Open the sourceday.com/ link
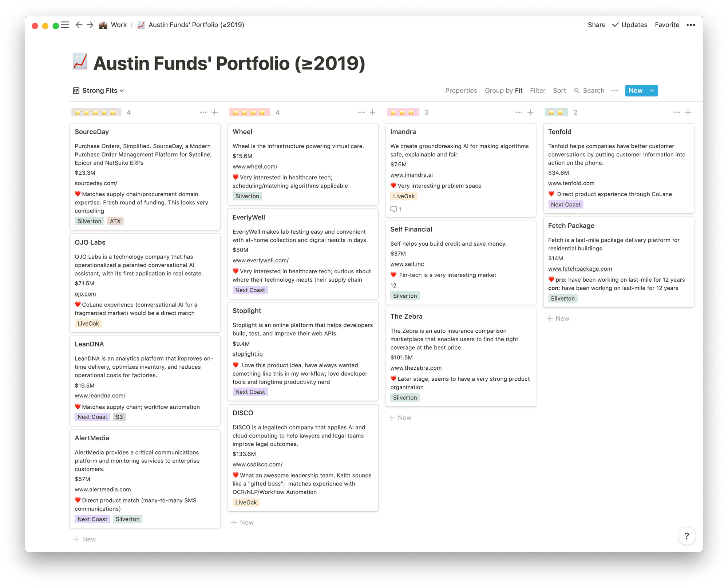Screen dimensions: 728x587 [96, 183]
